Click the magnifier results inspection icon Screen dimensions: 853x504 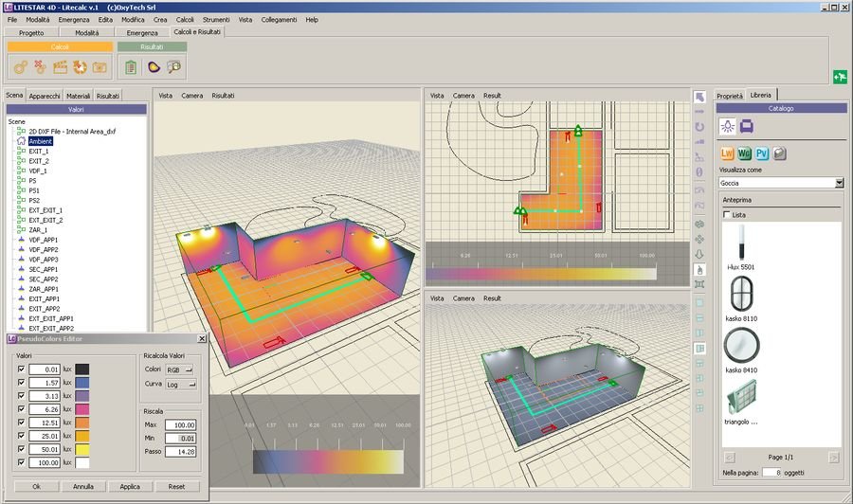(x=174, y=67)
